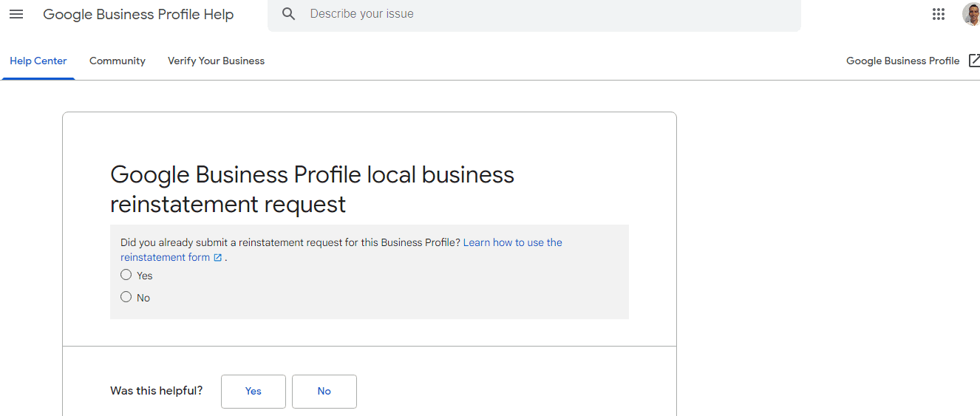
Task: Click the open-in-new icon after reinstatement form
Action: [218, 258]
